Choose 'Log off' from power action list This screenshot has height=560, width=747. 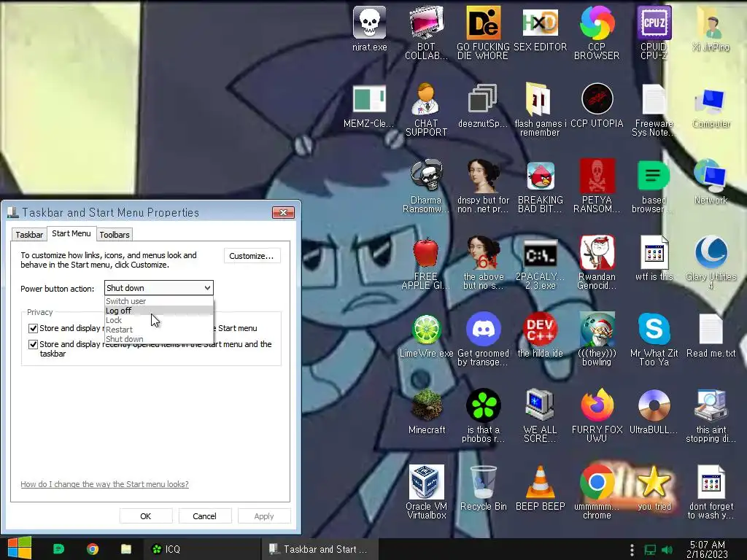tap(159, 311)
